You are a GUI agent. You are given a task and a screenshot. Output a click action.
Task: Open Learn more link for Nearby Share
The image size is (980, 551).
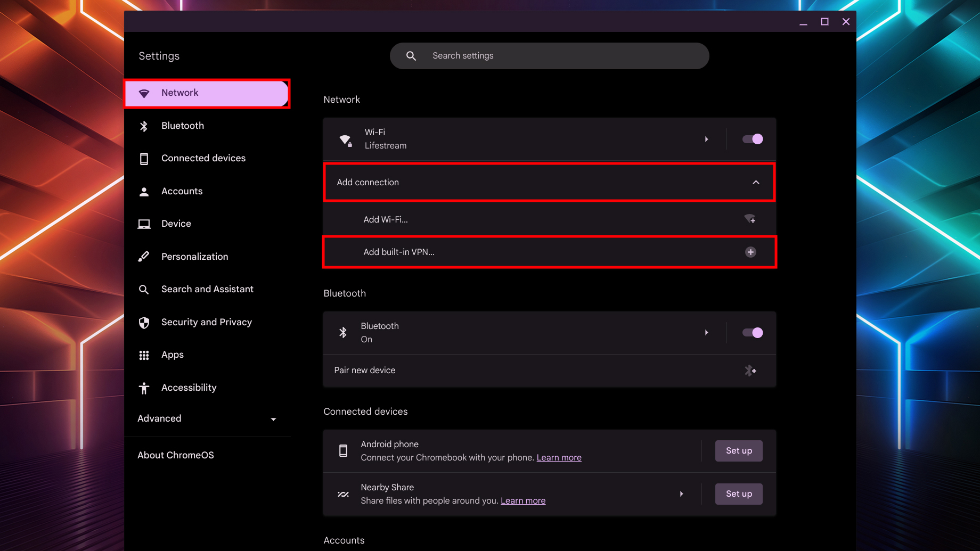click(x=523, y=501)
